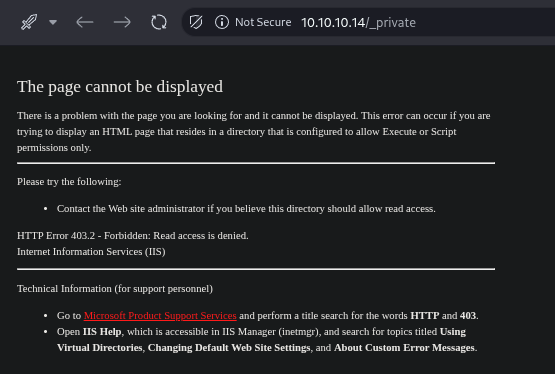Click the bullet line "Contact the Web site administrator"
Screen dimensions: 555x374
pos(246,209)
